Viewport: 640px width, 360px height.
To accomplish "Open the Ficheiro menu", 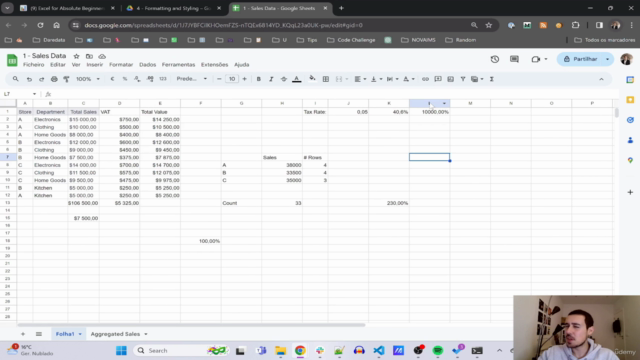I will pos(33,64).
